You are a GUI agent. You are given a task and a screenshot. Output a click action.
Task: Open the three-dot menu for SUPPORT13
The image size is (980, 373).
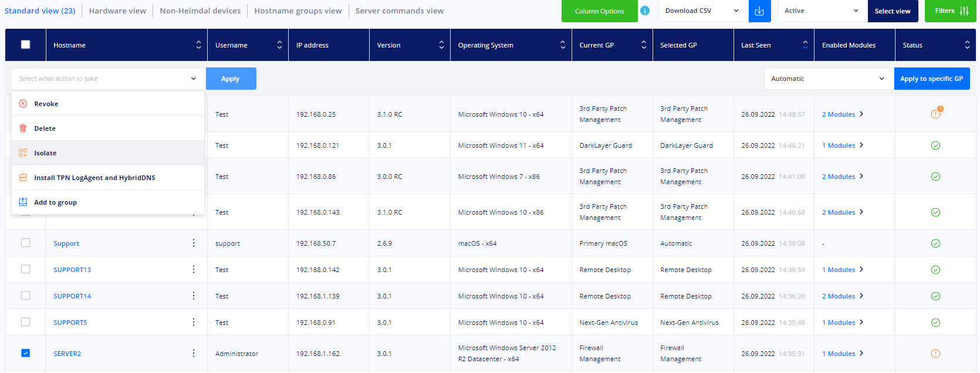[x=194, y=269]
